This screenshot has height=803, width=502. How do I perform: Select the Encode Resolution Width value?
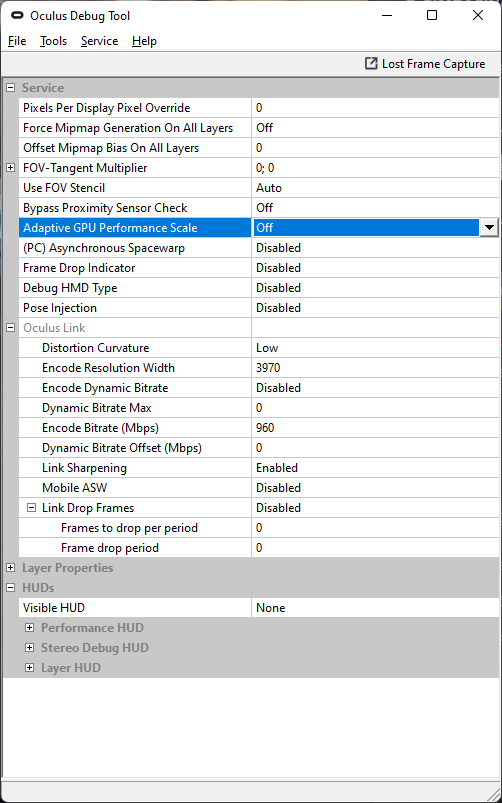point(268,368)
